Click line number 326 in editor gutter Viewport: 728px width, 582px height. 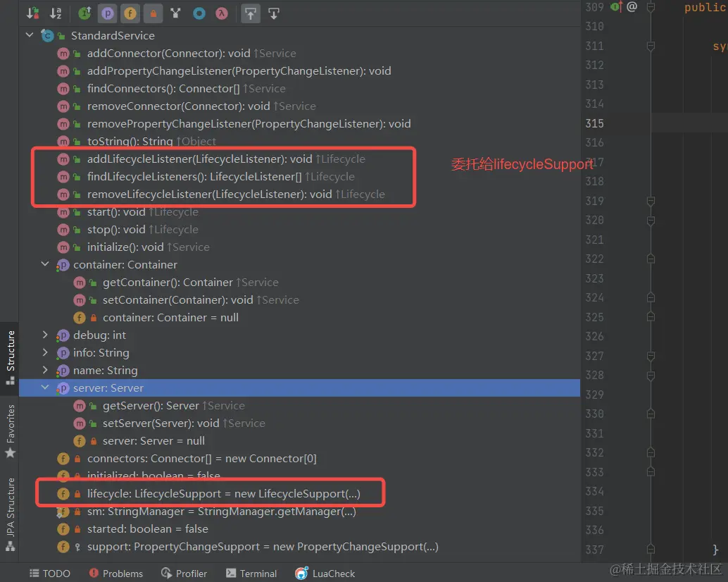pos(594,336)
